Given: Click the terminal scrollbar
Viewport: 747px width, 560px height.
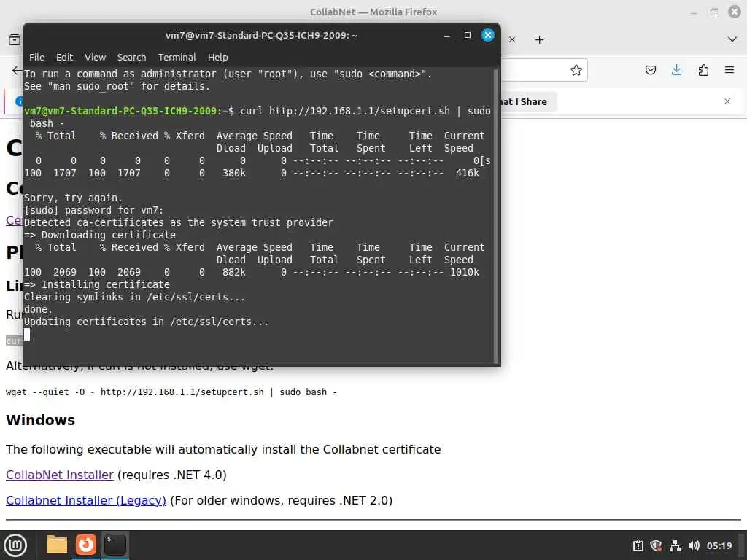Looking at the screenshot, I should (x=496, y=216).
